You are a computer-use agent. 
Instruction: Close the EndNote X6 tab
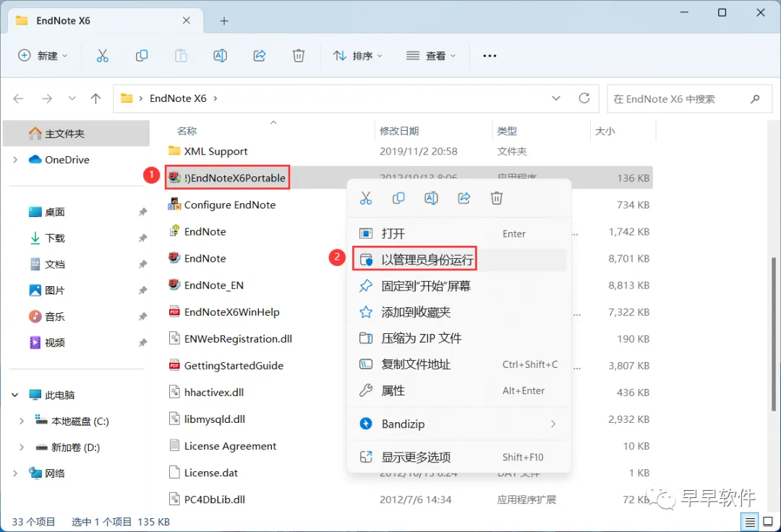point(187,20)
